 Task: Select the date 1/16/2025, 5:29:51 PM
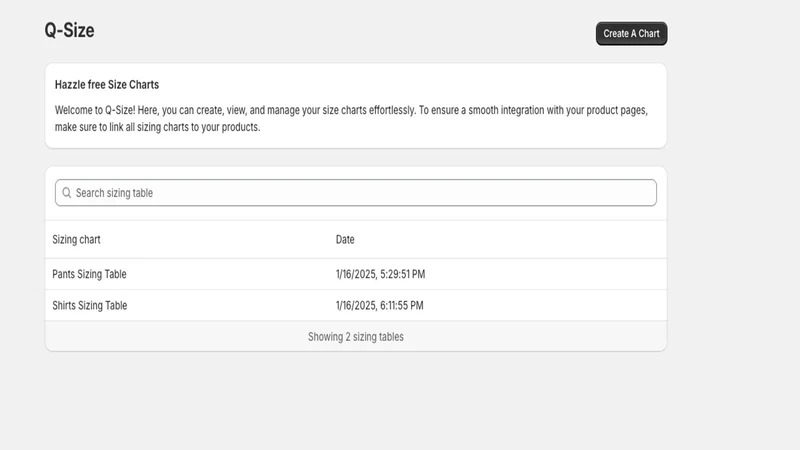click(x=380, y=274)
